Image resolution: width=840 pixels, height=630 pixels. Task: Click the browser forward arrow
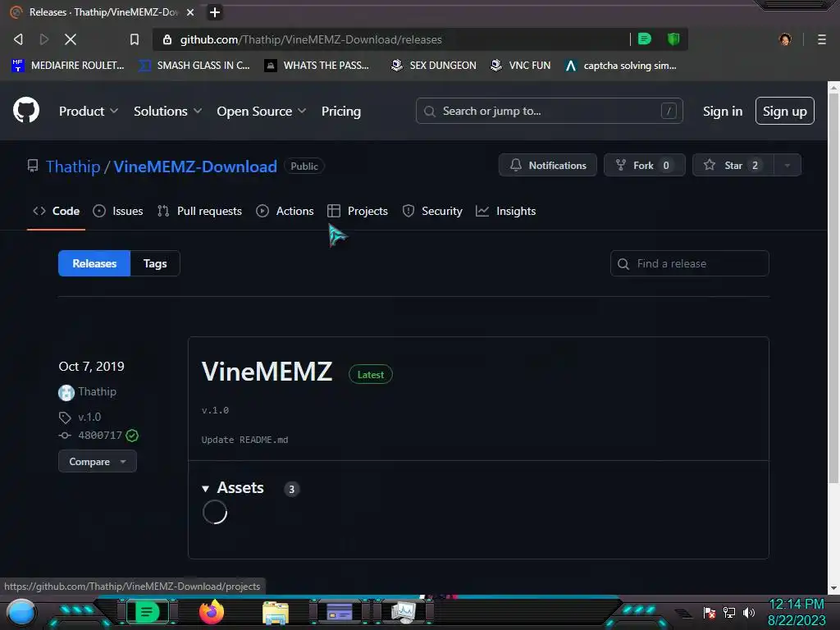[44, 39]
